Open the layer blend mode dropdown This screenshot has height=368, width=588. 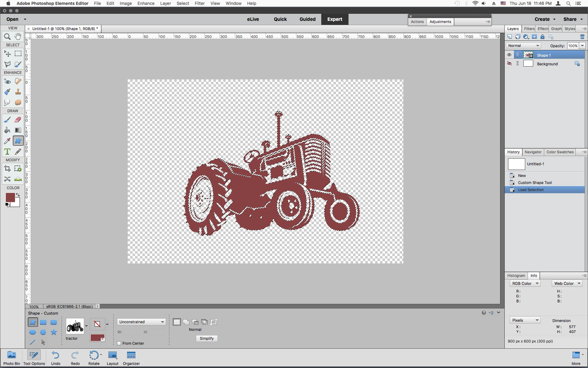pyautogui.click(x=523, y=46)
